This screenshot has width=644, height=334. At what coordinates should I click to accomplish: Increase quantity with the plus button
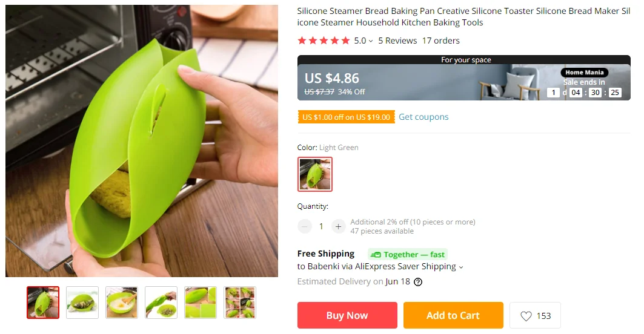pyautogui.click(x=338, y=226)
